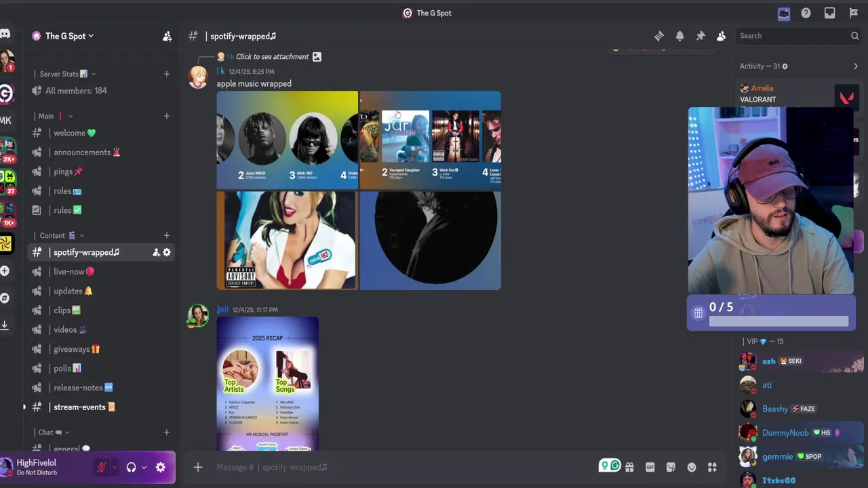Click HighFivelol user status panel

tap(43, 467)
